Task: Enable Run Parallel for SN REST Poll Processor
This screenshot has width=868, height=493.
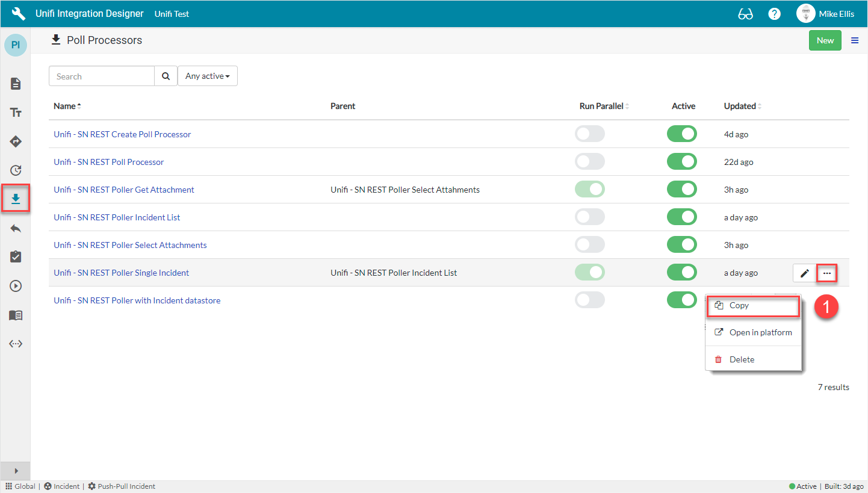Action: click(589, 161)
